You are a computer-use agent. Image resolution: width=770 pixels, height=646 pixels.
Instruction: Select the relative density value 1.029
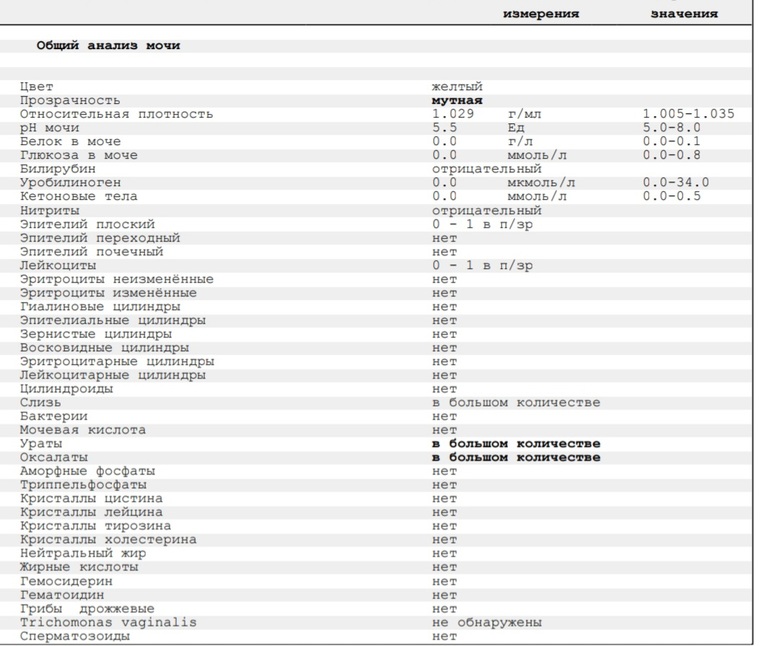[x=452, y=114]
